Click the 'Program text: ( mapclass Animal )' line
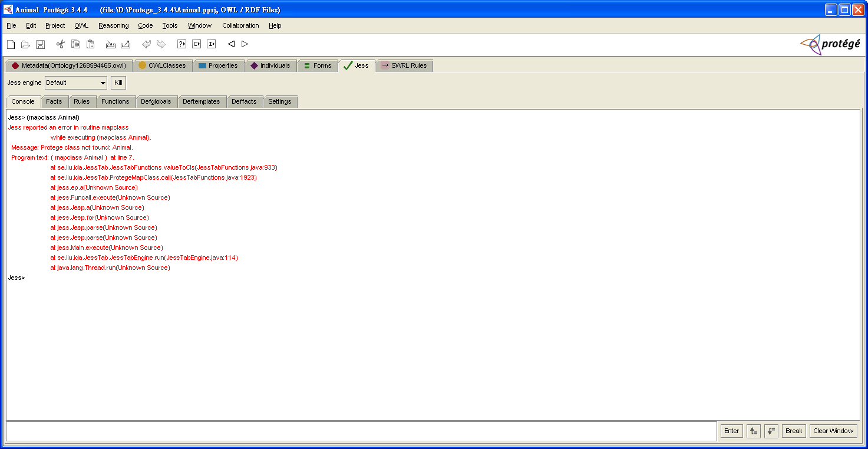Image resolution: width=868 pixels, height=449 pixels. tap(72, 157)
